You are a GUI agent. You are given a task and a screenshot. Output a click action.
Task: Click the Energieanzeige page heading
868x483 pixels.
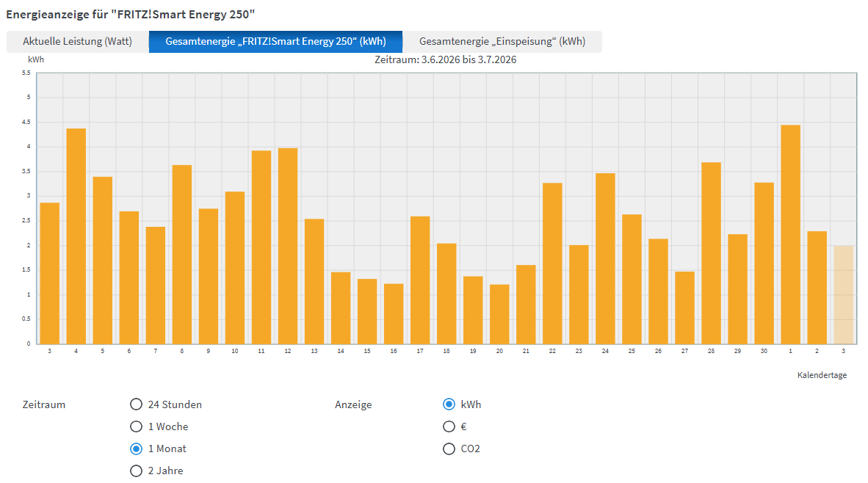tap(131, 15)
